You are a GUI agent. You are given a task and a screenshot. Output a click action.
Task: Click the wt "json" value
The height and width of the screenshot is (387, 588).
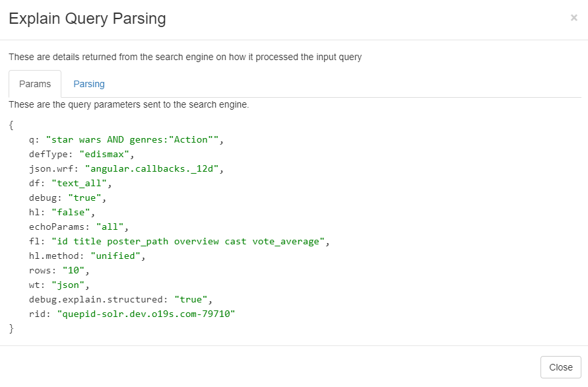tap(68, 285)
